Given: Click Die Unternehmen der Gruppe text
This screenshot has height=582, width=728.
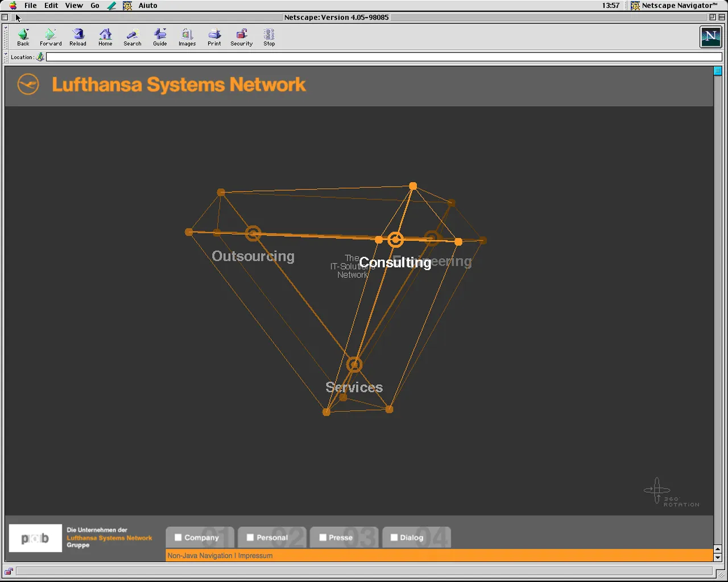Looking at the screenshot, I should coord(109,538).
